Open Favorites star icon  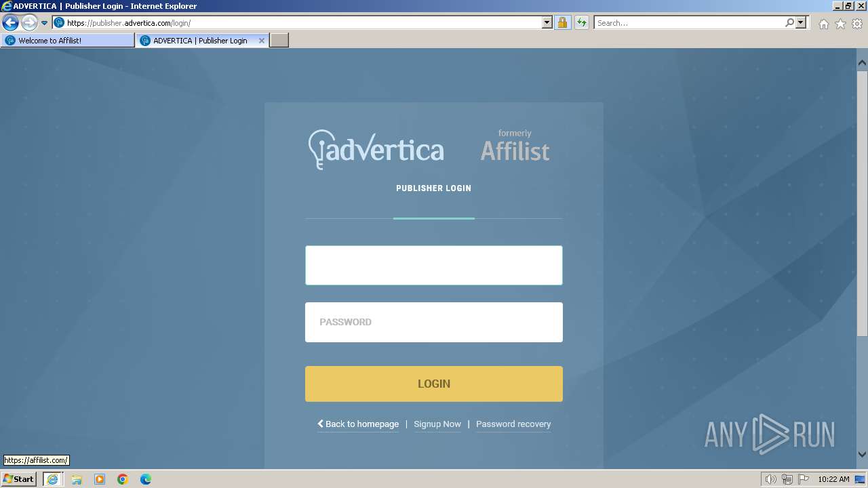click(840, 24)
